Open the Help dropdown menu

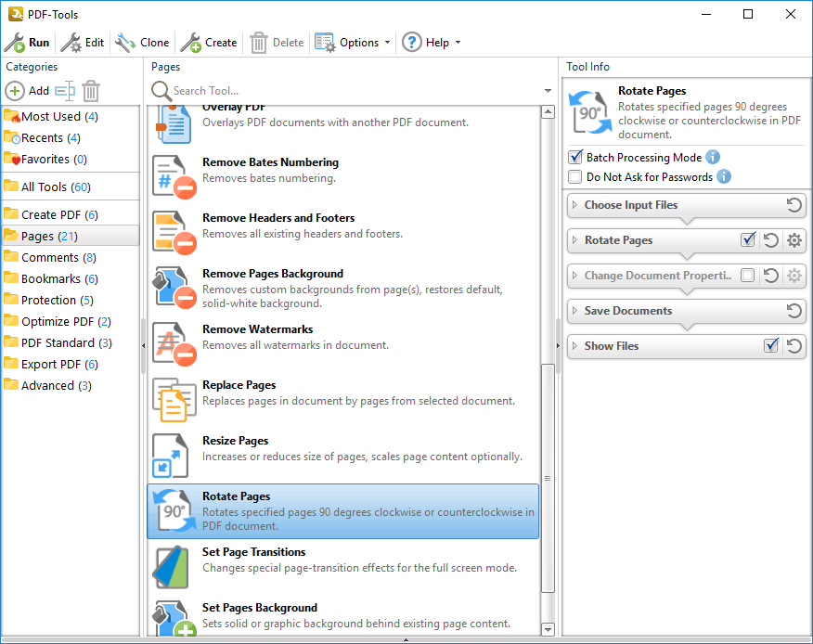[432, 43]
